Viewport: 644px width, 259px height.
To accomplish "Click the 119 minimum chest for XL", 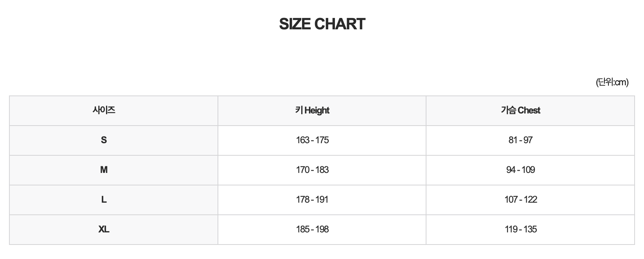I will click(x=511, y=229).
